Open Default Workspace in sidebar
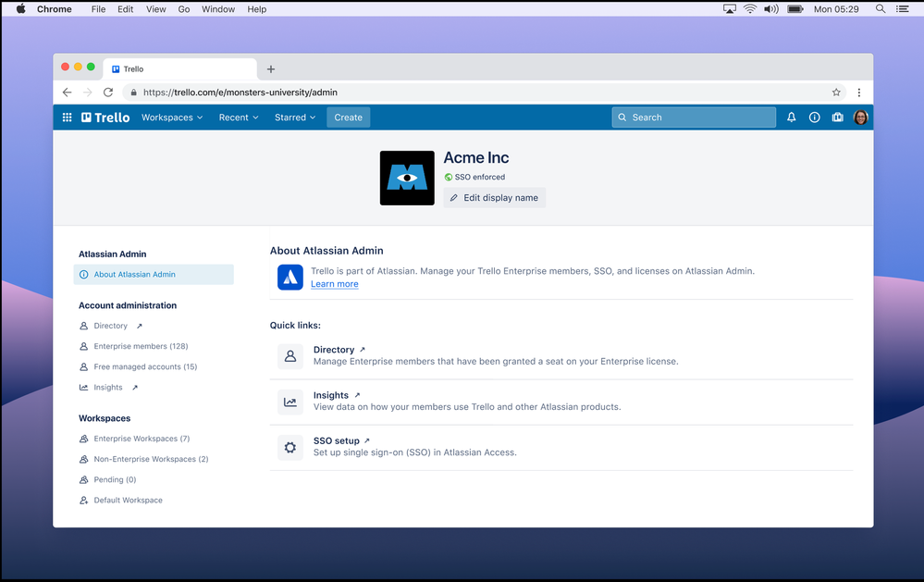The width and height of the screenshot is (924, 582). pyautogui.click(x=128, y=501)
